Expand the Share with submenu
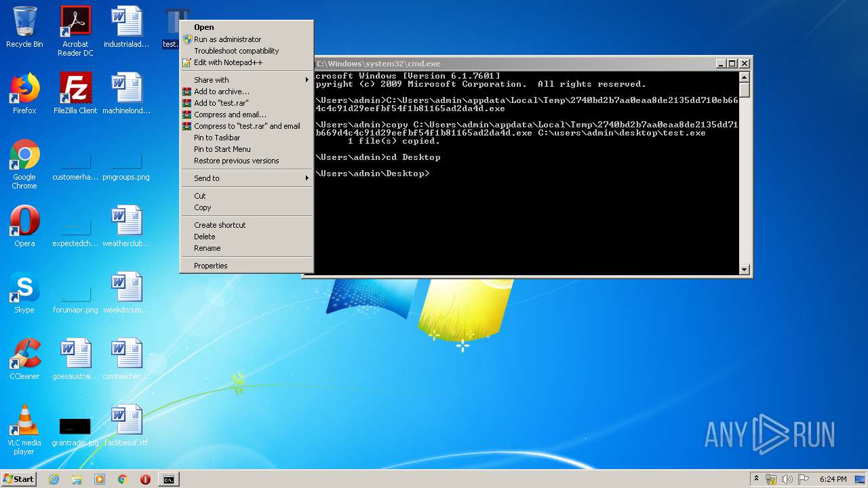This screenshot has width=868, height=488. 247,80
